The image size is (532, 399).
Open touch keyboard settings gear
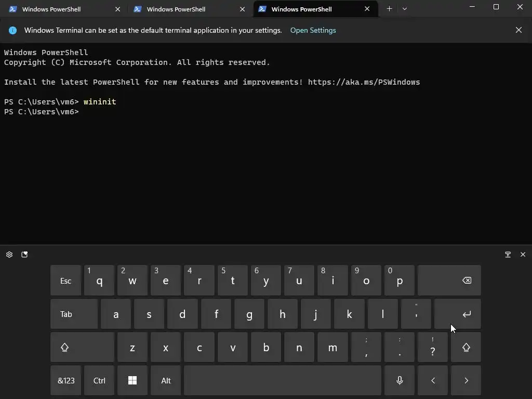[9, 255]
